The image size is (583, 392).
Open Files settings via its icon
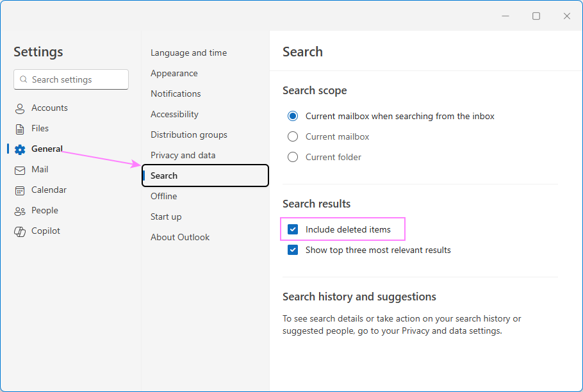pos(20,128)
